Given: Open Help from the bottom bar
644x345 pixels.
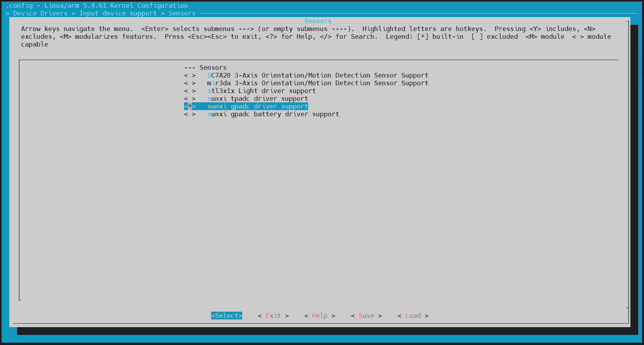Looking at the screenshot, I should pyautogui.click(x=320, y=316).
